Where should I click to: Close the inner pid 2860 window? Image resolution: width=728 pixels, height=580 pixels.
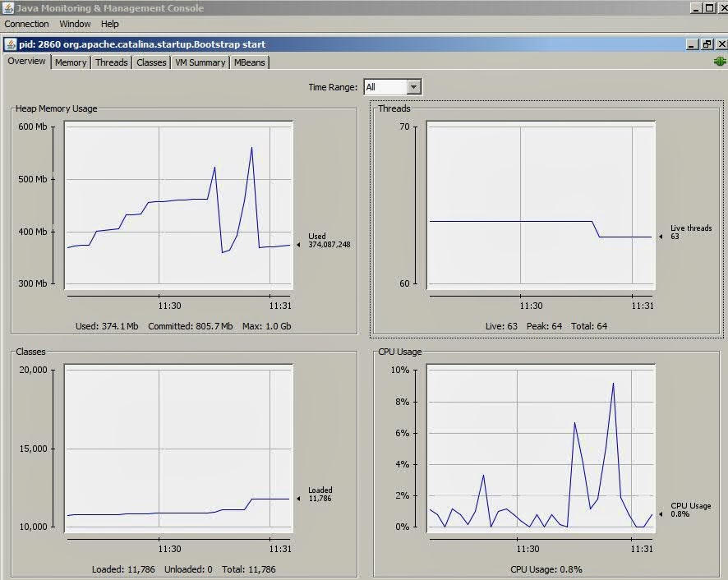(721, 44)
